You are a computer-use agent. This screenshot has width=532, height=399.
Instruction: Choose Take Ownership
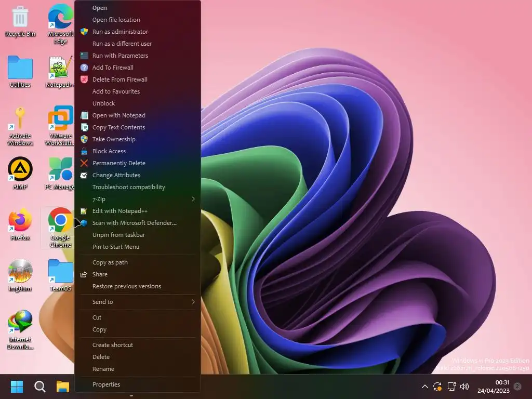point(137,139)
